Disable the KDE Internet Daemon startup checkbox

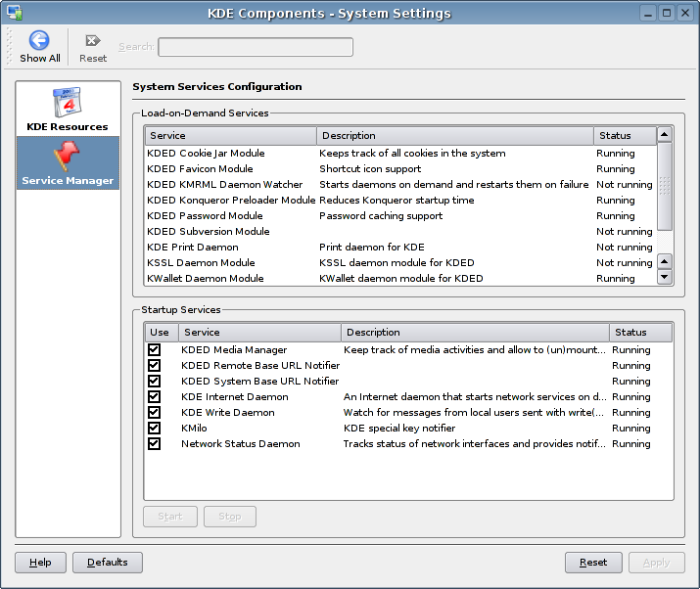coord(154,397)
